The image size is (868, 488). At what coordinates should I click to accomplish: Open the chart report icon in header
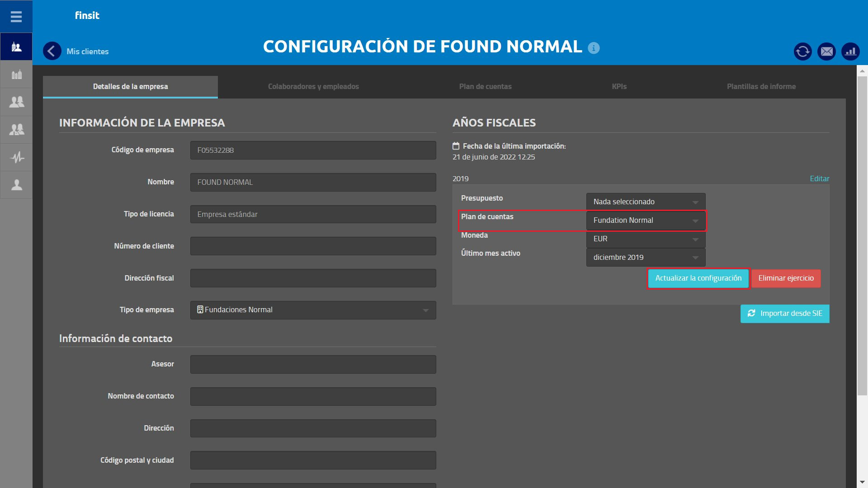pos(851,52)
